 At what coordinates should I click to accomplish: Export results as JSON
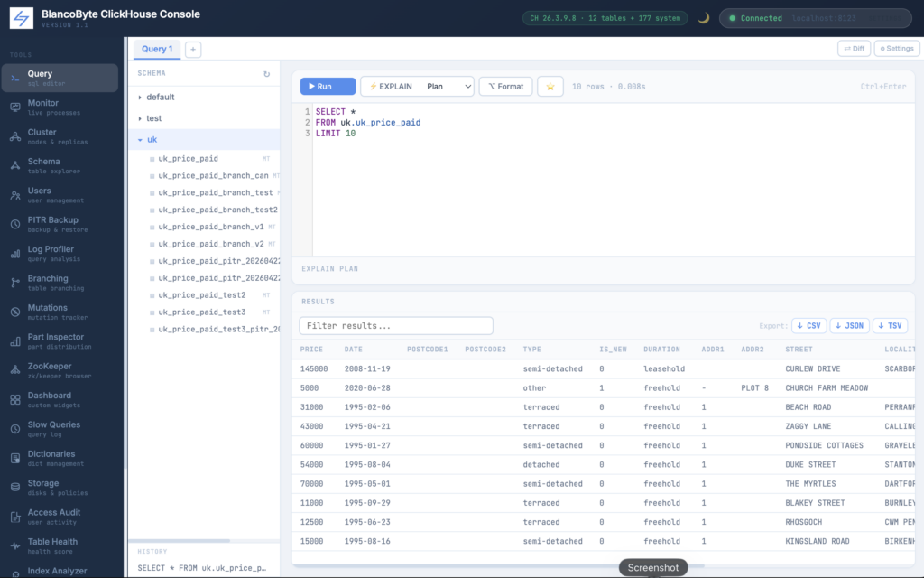tap(849, 325)
